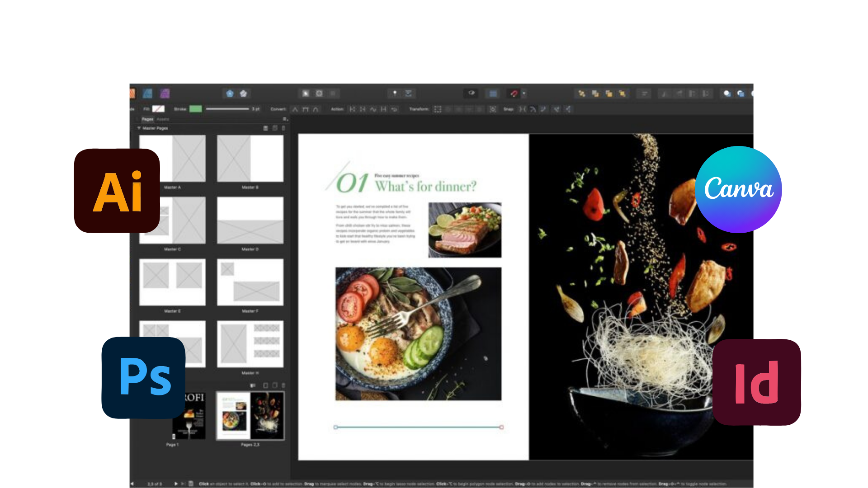Toggle the blue baseline grid button
Viewport: 868px width, 488px height.
tap(493, 94)
